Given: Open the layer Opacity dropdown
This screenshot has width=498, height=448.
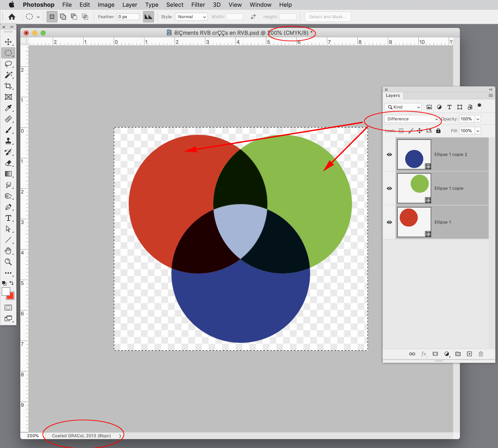Looking at the screenshot, I should [478, 119].
